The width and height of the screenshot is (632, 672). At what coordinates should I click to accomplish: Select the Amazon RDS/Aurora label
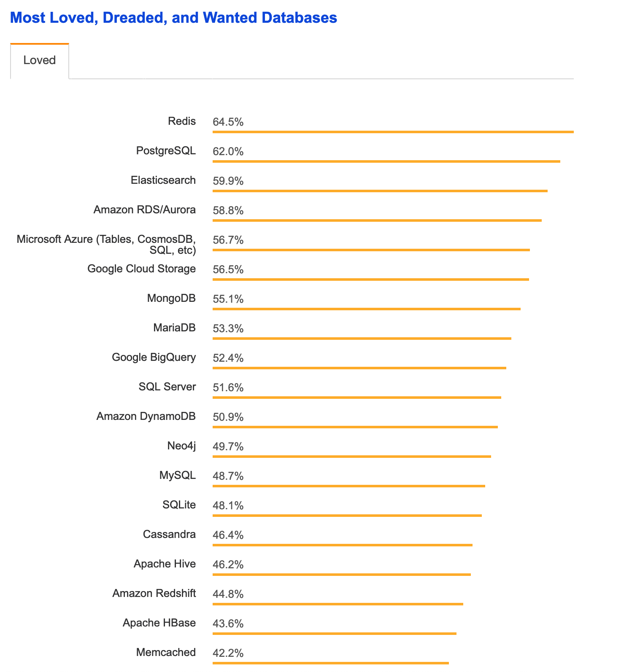[x=144, y=210]
